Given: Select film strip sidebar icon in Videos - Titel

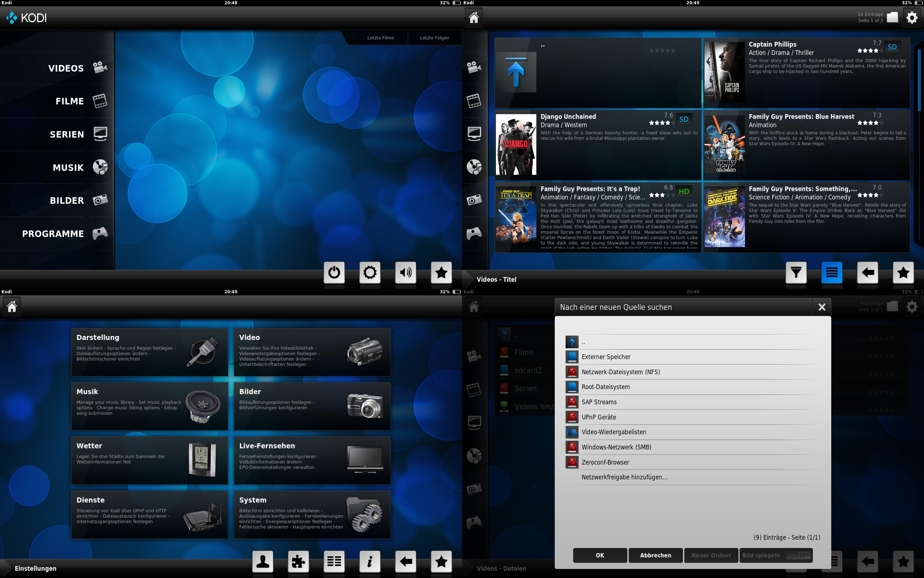Looking at the screenshot, I should pyautogui.click(x=474, y=100).
